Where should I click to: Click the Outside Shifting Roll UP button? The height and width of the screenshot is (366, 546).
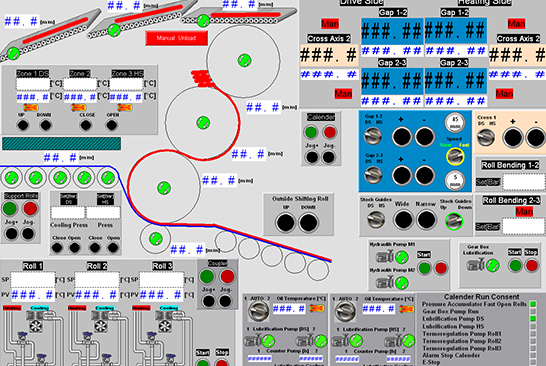tap(286, 223)
